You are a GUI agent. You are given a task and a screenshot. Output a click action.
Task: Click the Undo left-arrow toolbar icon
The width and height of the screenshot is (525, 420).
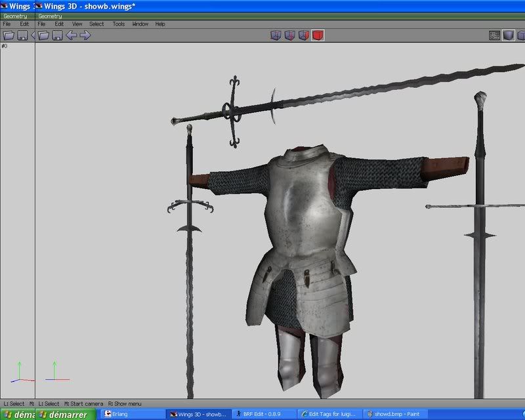pos(71,35)
